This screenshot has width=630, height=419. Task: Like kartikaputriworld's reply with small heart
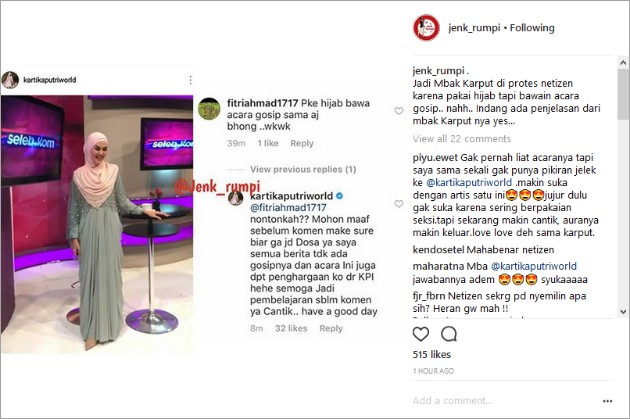(399, 204)
